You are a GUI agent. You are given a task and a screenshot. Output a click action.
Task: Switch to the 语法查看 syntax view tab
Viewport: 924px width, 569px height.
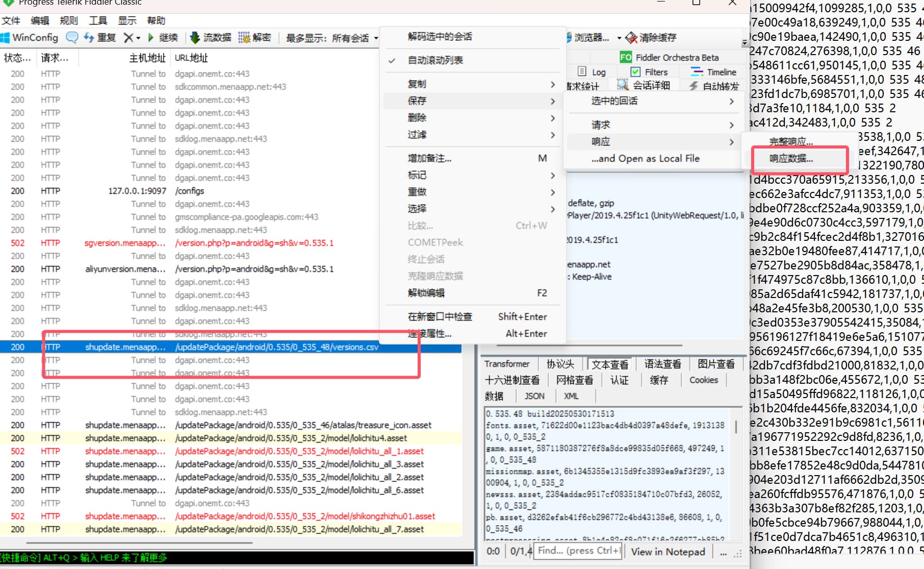[662, 364]
